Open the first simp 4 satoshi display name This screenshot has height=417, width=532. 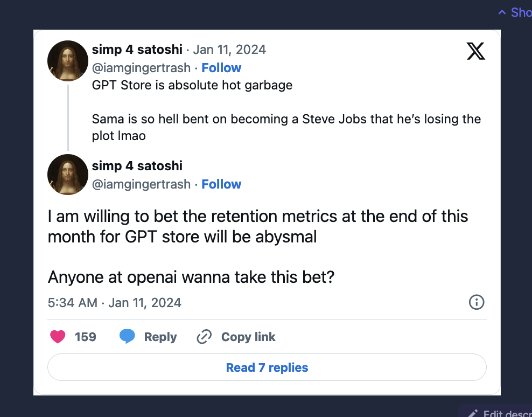coord(137,50)
